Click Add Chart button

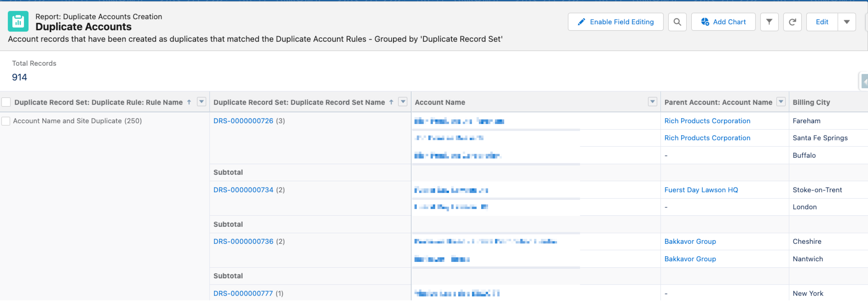(723, 22)
